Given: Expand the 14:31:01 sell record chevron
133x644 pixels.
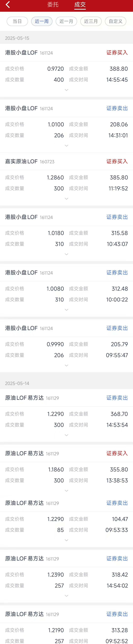Looking at the screenshot, I should pos(66,145).
